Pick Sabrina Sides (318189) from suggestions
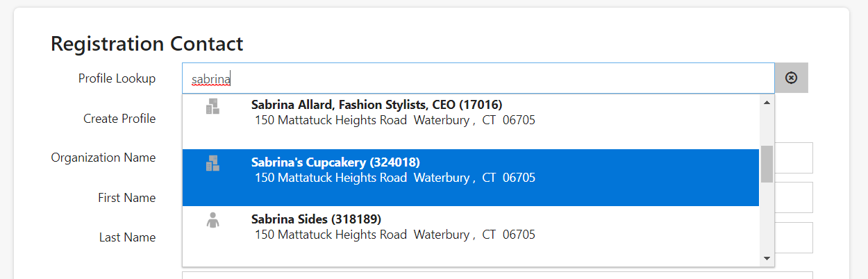The height and width of the screenshot is (279, 868). click(471, 235)
